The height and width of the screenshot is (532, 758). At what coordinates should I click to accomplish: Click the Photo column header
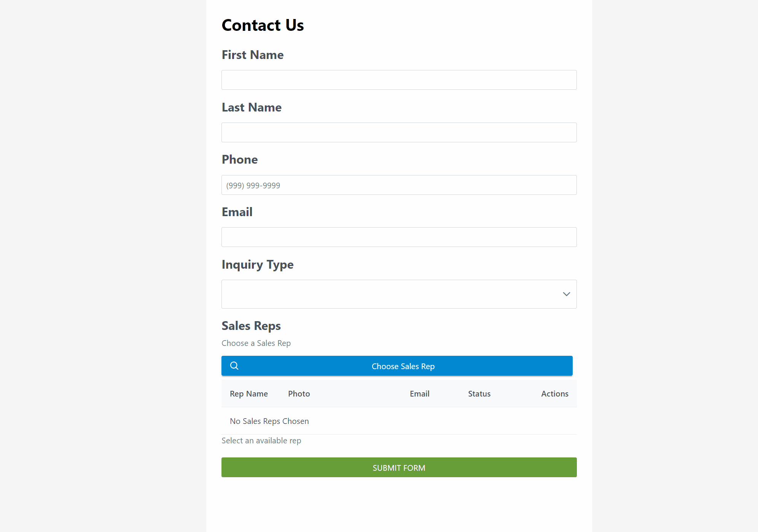299,394
